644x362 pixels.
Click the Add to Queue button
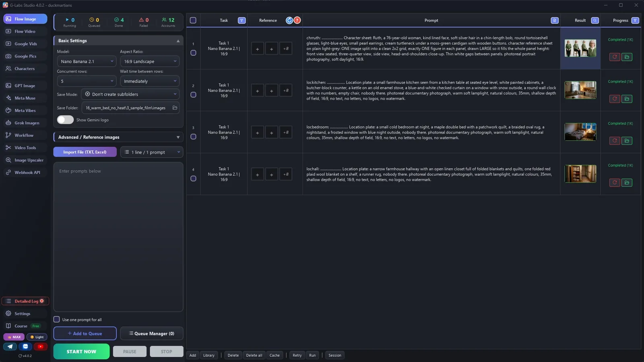85,333
